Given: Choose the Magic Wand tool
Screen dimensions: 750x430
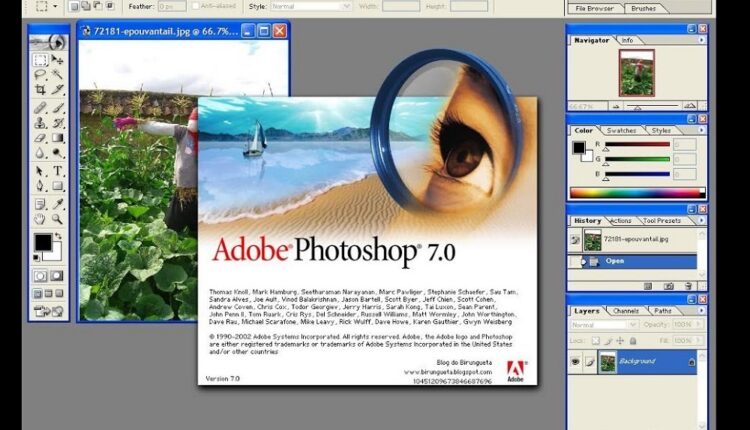Looking at the screenshot, I should coord(57,75).
